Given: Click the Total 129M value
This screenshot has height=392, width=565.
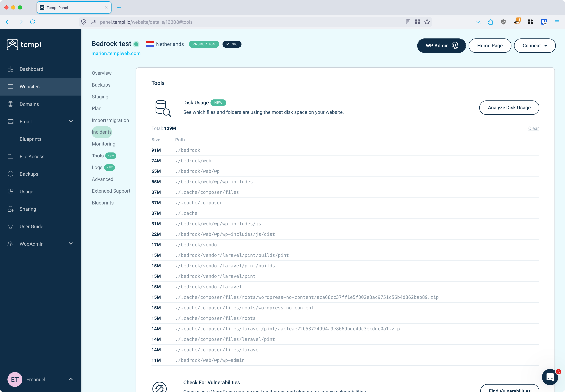Looking at the screenshot, I should click(170, 128).
